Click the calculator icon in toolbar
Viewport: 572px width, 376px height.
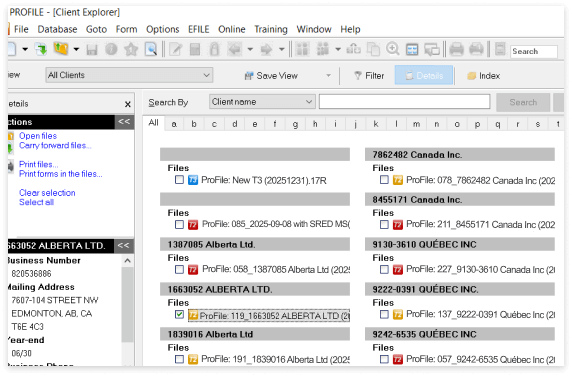click(195, 49)
